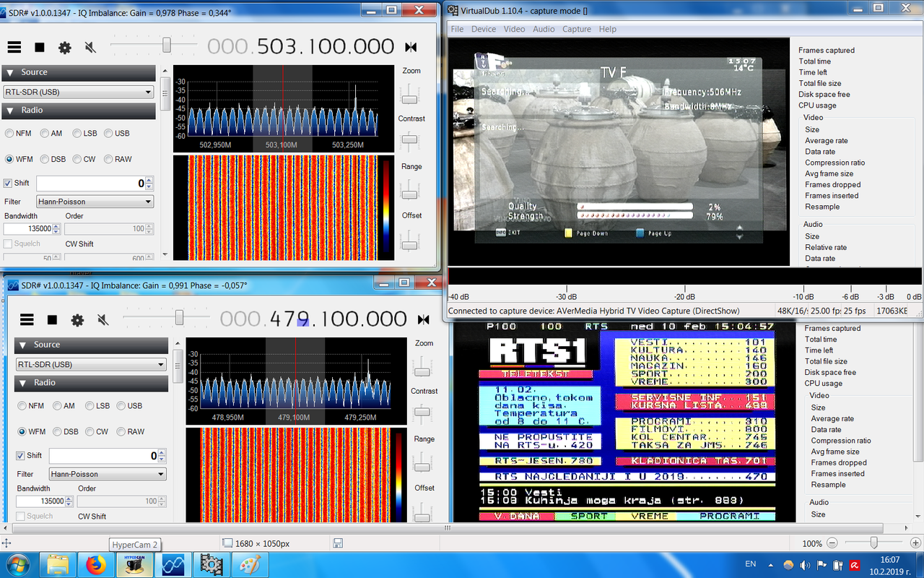
Task: Click center-tuning icon next to 503.100.000
Action: [411, 48]
